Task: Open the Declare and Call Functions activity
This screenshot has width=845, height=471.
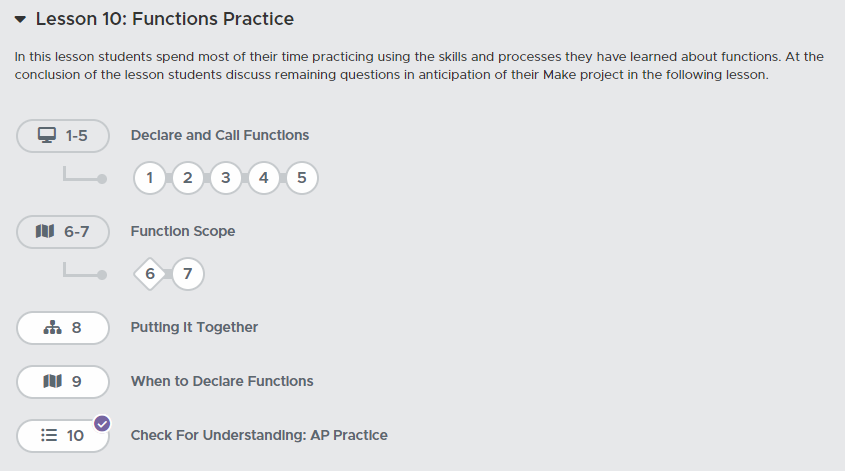Action: point(219,136)
